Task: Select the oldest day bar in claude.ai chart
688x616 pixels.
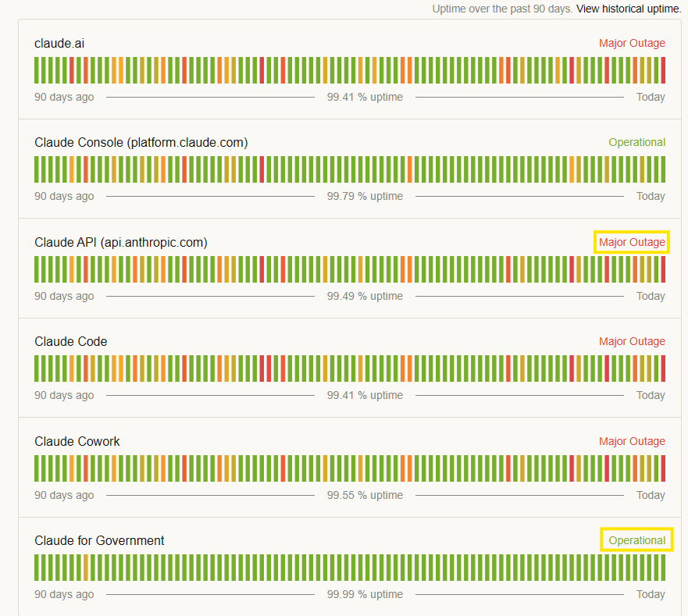Action: point(37,70)
